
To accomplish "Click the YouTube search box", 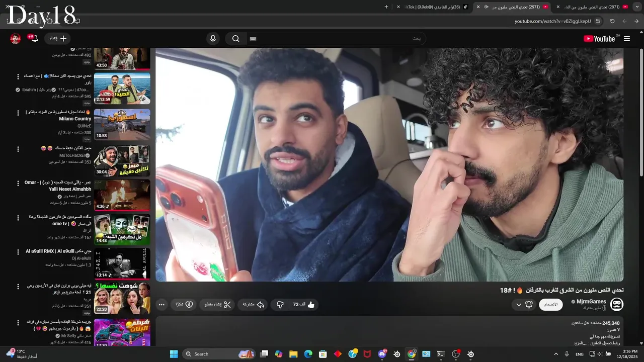I will pos(336,39).
